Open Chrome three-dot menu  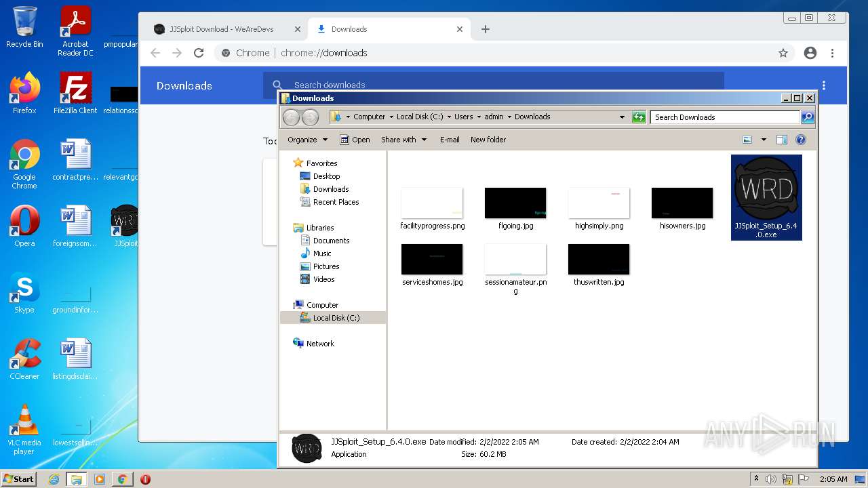tap(832, 53)
